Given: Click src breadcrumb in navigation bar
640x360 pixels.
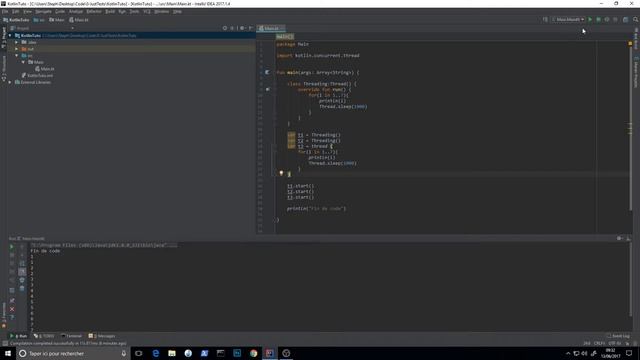Looking at the screenshot, I should pos(39,20).
